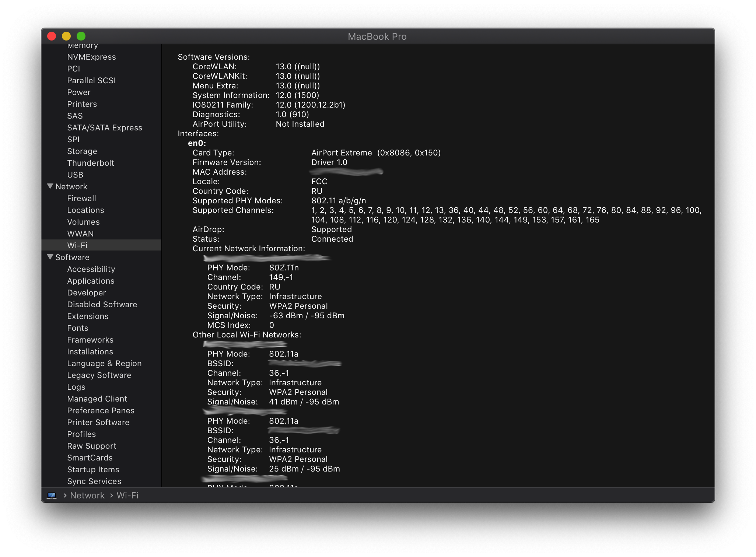Screen dimensions: 756x557
Task: Click the MacBook Pro window title
Action: point(377,36)
